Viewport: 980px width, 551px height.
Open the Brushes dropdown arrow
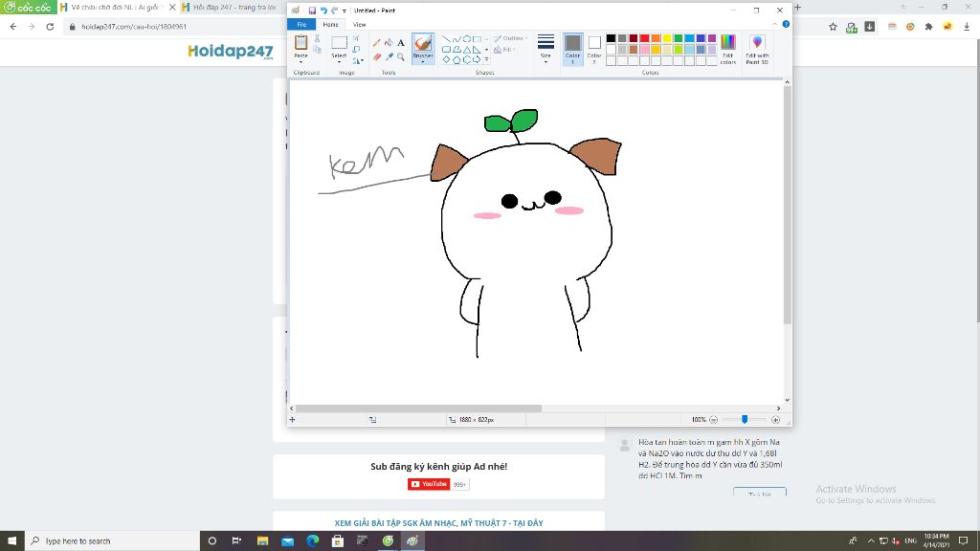pyautogui.click(x=423, y=62)
